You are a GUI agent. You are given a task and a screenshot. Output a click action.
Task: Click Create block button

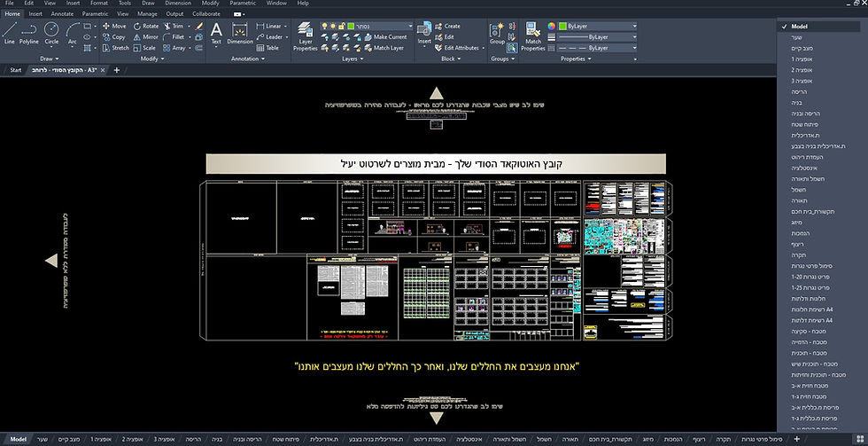(x=448, y=26)
